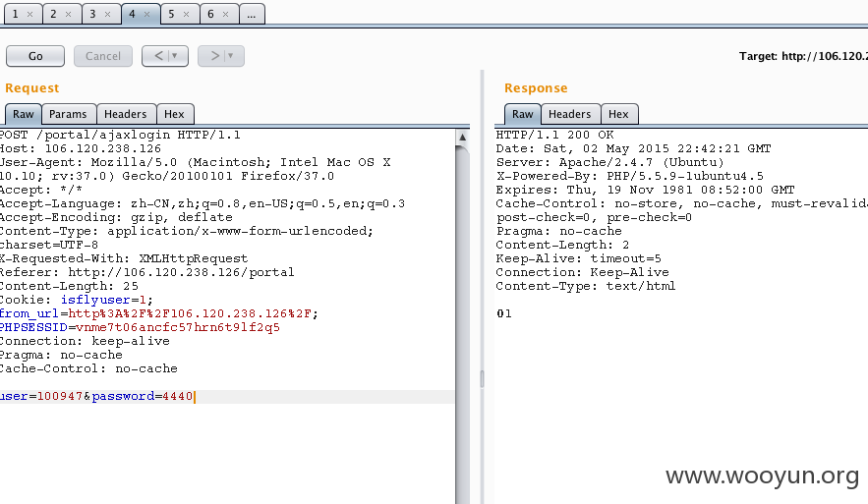This screenshot has height=504, width=868.
Task: Click the 'POST /portal/ajaxlogin HTTP/1.1' line
Action: [120, 135]
